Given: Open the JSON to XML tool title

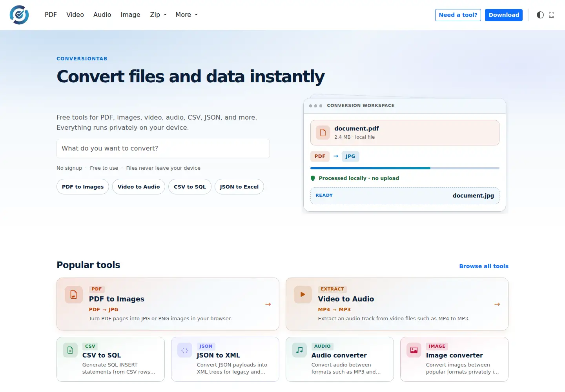Looking at the screenshot, I should click(x=219, y=355).
